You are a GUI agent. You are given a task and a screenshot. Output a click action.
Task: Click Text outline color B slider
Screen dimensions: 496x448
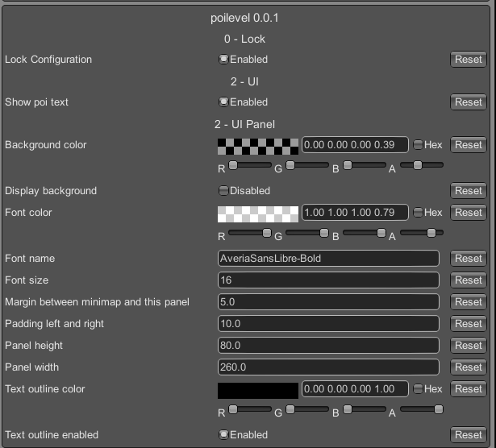365,409
